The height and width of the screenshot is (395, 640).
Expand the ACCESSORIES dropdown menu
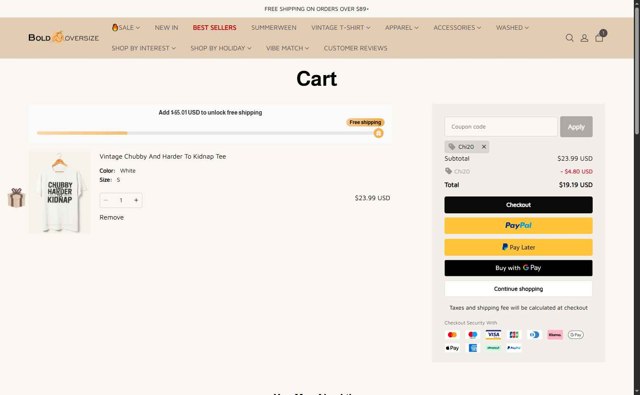(x=457, y=27)
